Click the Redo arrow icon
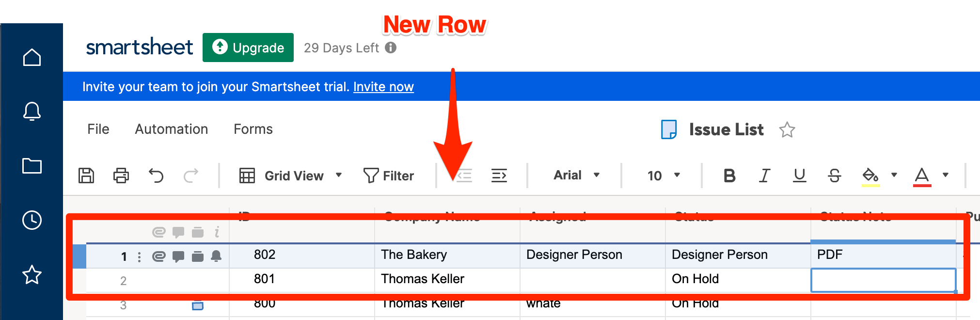This screenshot has width=980, height=320. click(x=191, y=176)
